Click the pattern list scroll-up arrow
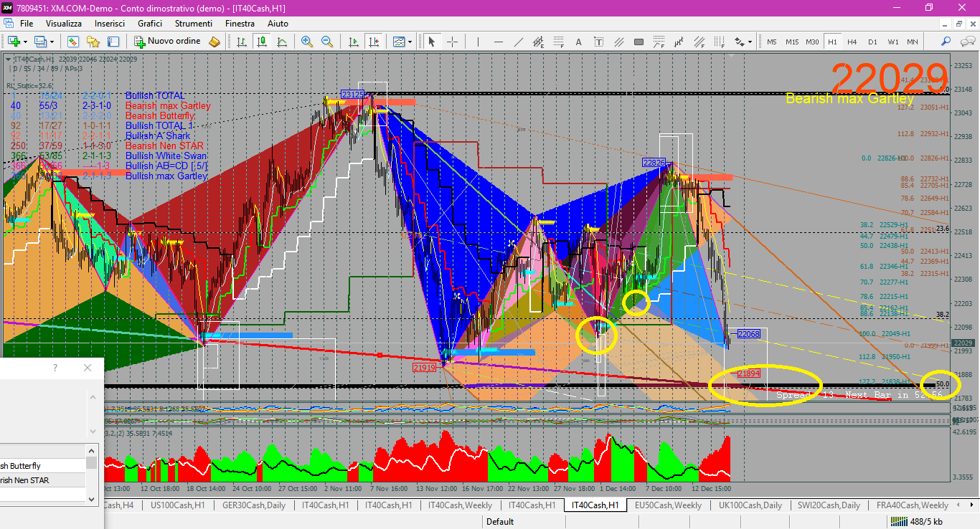This screenshot has height=529, width=980. coord(91,449)
